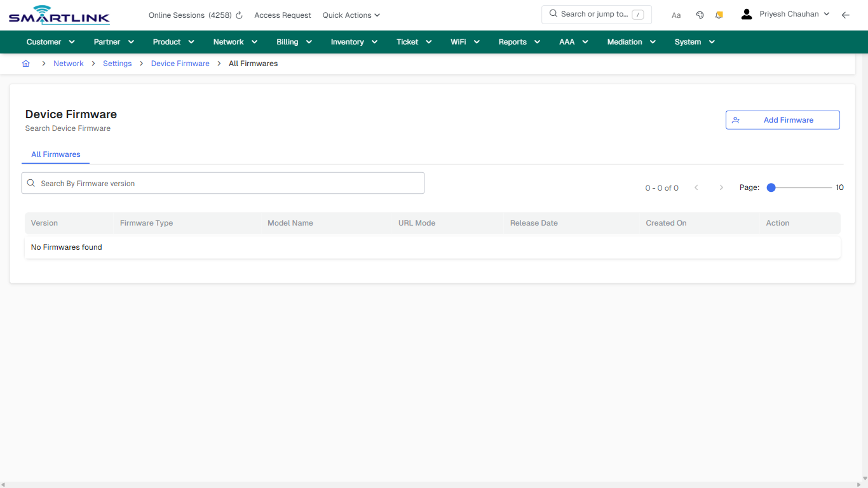Click the search icon in firmware search field

tap(31, 183)
